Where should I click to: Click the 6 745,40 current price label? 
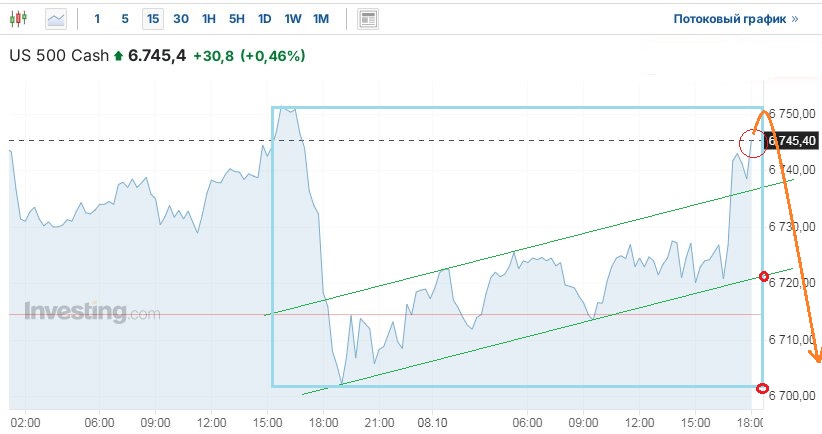pyautogui.click(x=791, y=142)
